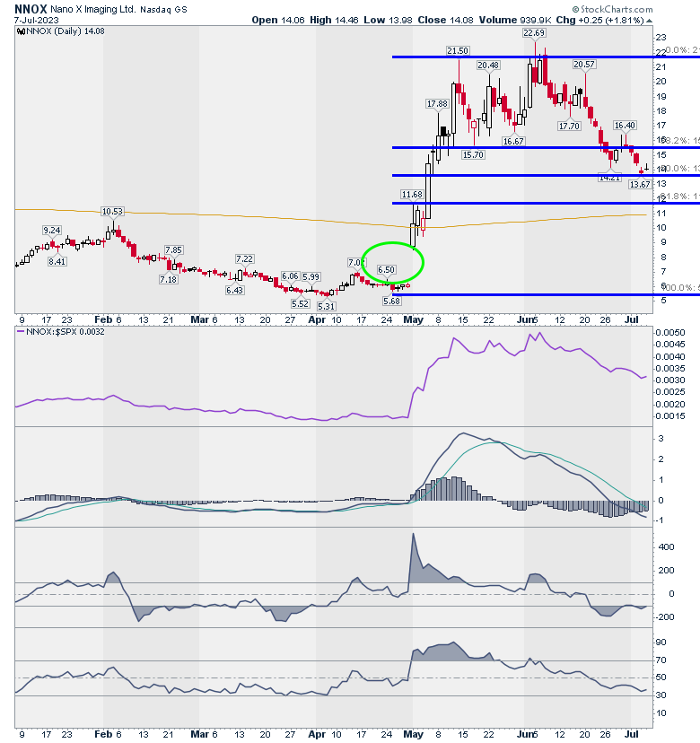The height and width of the screenshot is (743, 700).
Task: Click the 6.06 price label
Action: coord(290,276)
